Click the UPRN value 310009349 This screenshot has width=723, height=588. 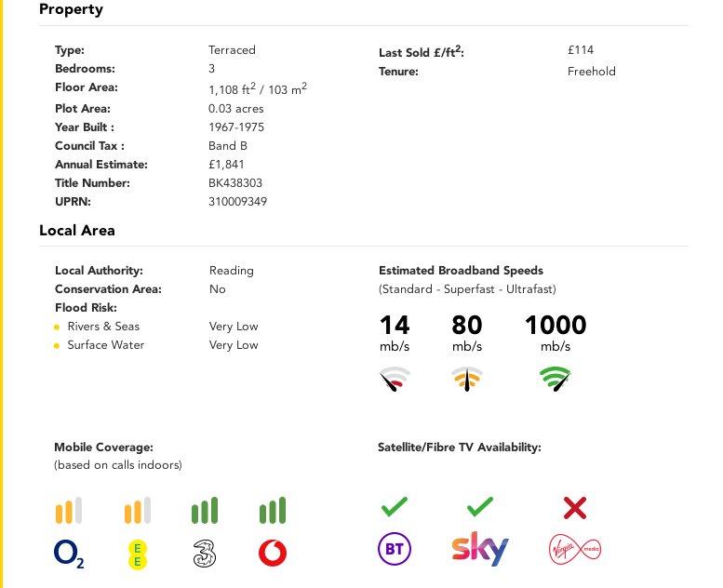coord(237,202)
